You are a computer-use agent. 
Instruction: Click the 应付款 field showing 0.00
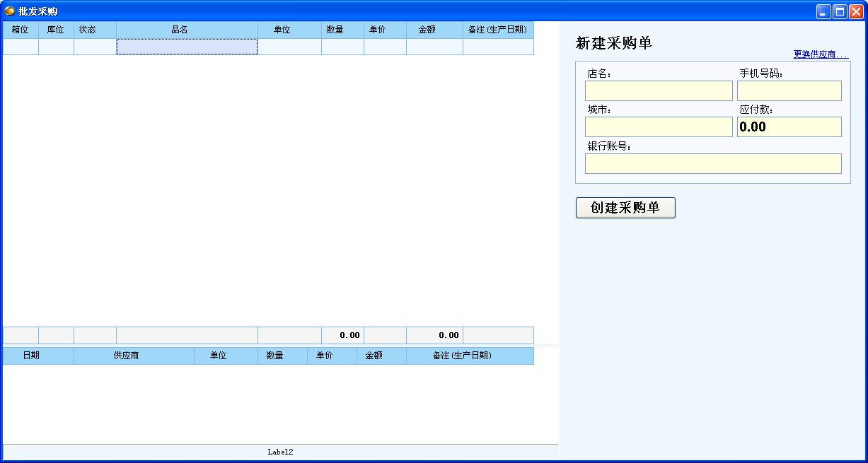pyautogui.click(x=789, y=127)
